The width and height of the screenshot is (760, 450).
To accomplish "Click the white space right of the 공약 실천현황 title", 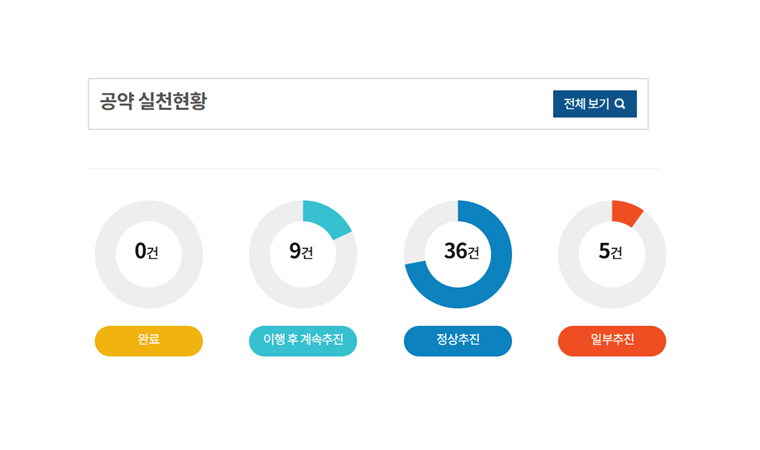I will point(380,104).
